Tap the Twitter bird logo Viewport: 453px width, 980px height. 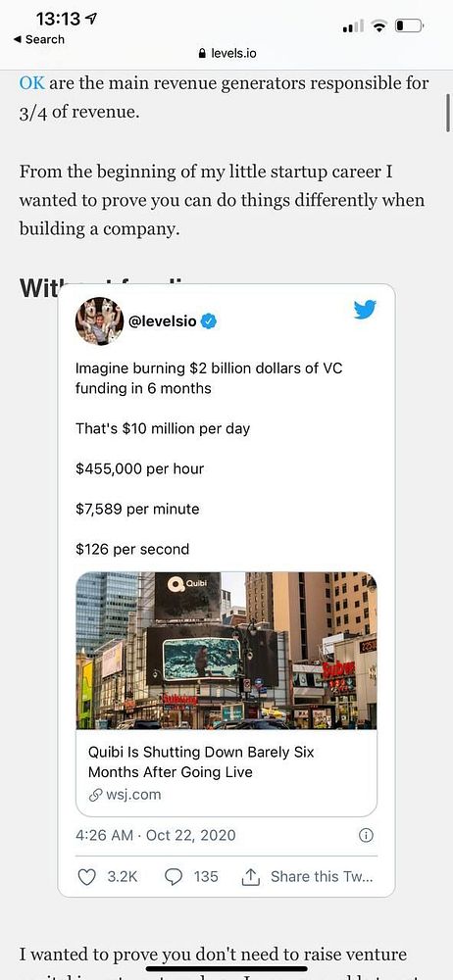pyautogui.click(x=365, y=310)
